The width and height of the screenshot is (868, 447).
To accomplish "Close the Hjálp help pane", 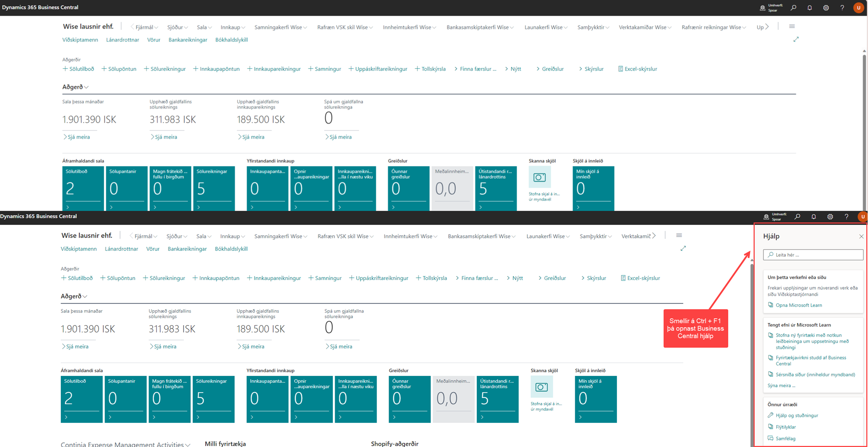I will tap(861, 236).
